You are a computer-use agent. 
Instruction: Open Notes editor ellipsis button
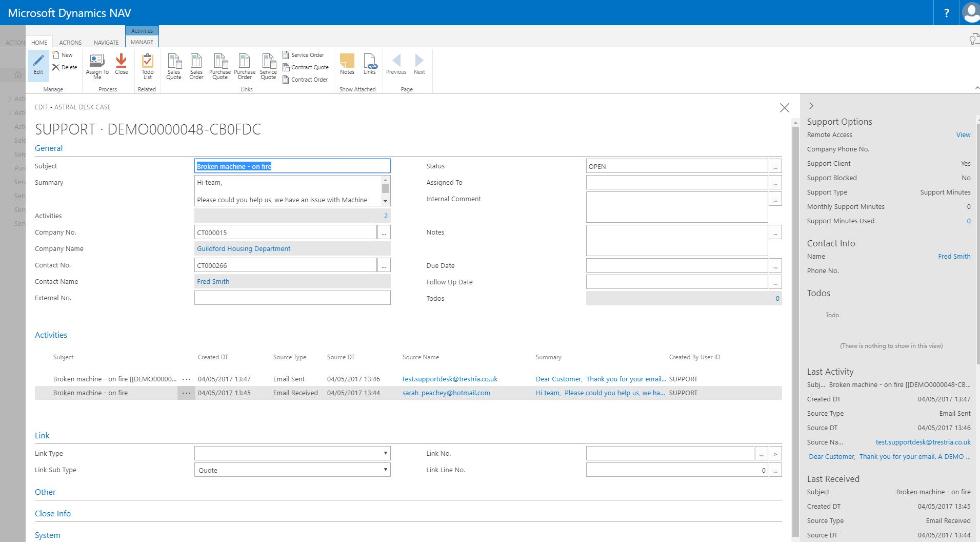(x=775, y=233)
